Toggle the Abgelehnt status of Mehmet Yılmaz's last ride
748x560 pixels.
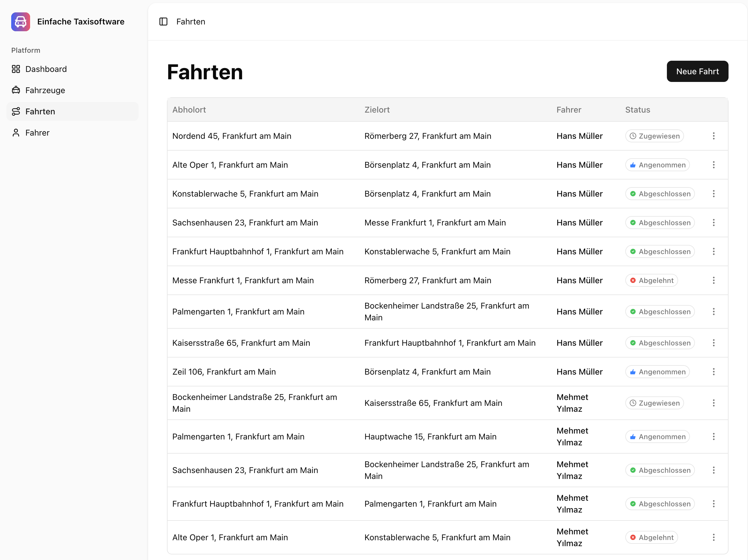pyautogui.click(x=652, y=537)
